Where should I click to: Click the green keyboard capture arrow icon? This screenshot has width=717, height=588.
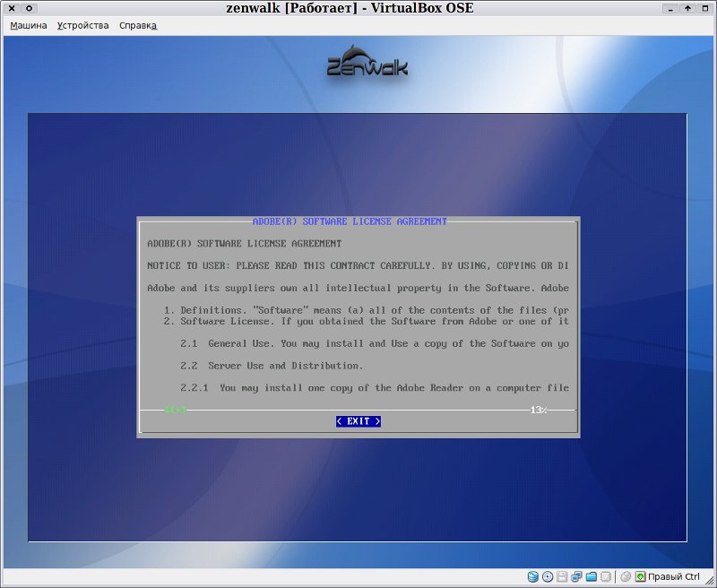(x=641, y=576)
